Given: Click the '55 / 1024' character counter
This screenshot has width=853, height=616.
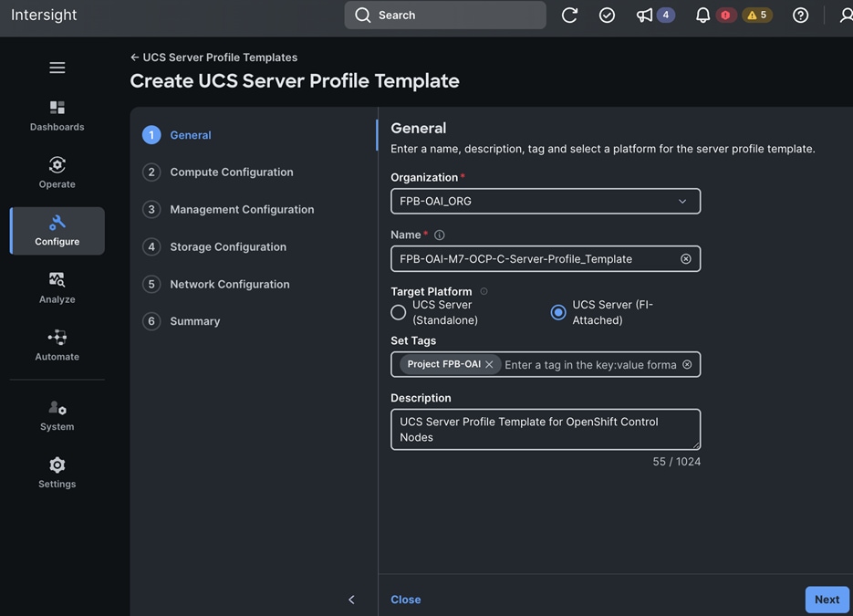Looking at the screenshot, I should click(x=676, y=462).
